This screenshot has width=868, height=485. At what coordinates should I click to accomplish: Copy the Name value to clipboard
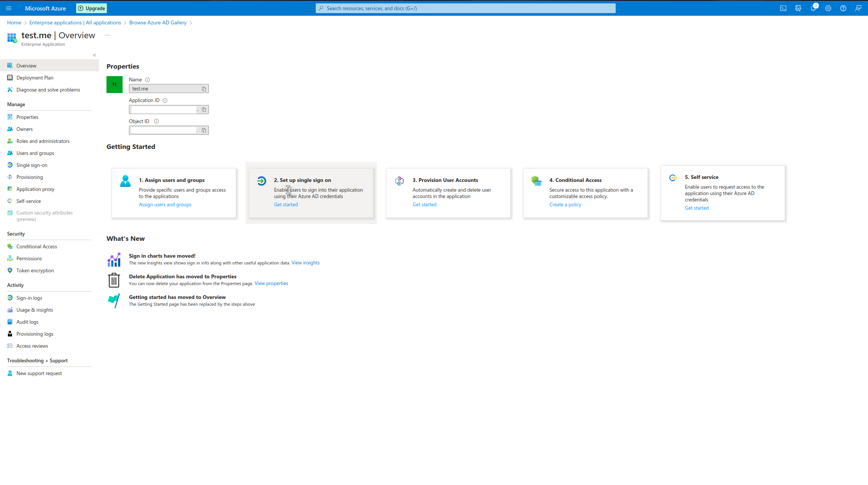pyautogui.click(x=204, y=89)
